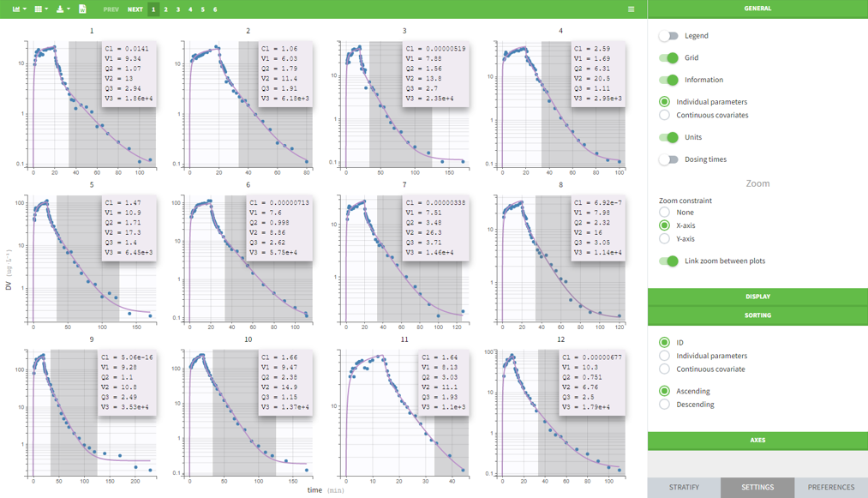Enable the Dosing times toggle
The image size is (868, 498).
668,159
